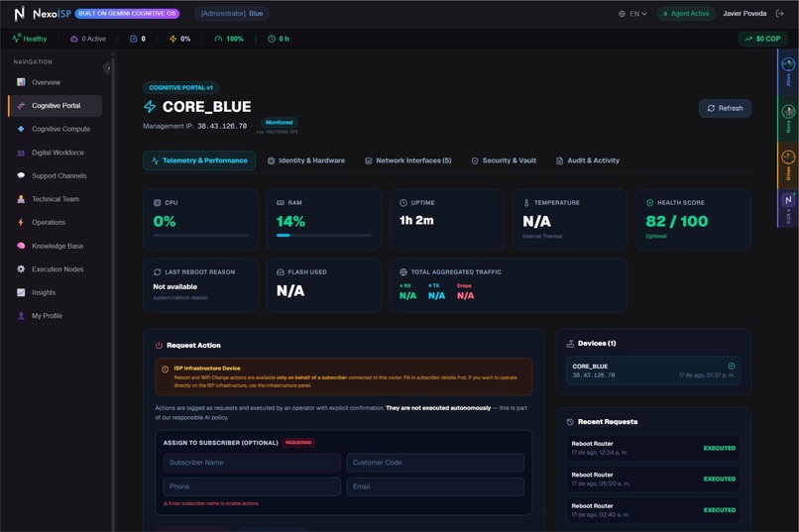Collapse the navigation sidebar with the chevron
Screen dimensions: 799x532
click(x=107, y=68)
